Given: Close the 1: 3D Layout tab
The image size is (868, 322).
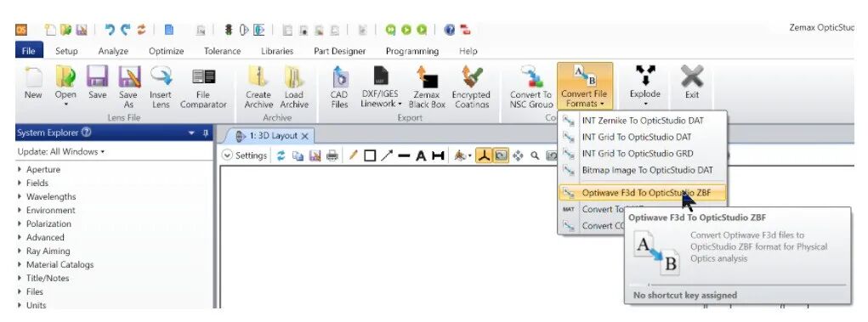Looking at the screenshot, I should click(304, 136).
